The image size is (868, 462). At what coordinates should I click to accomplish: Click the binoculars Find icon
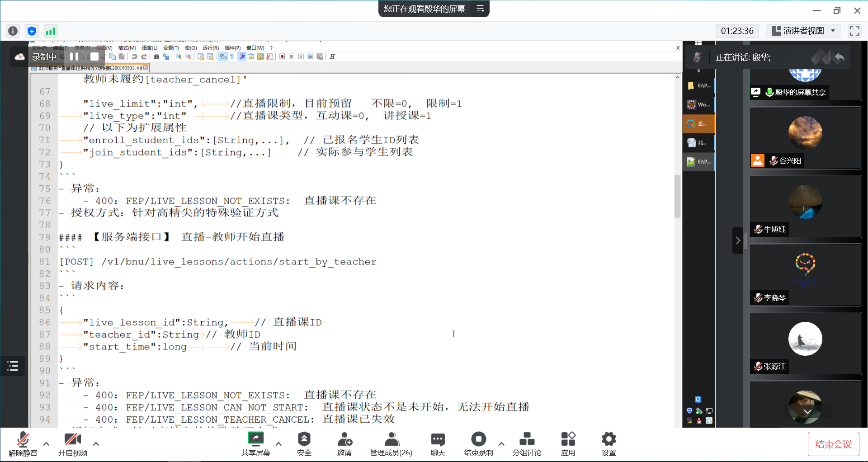coord(156,57)
